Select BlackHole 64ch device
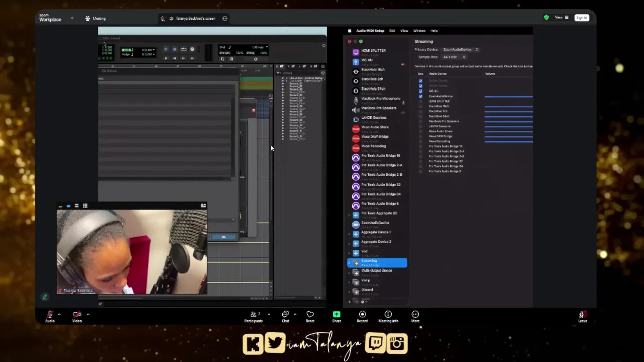Viewport: 644px width, 362px height. pyautogui.click(x=376, y=90)
